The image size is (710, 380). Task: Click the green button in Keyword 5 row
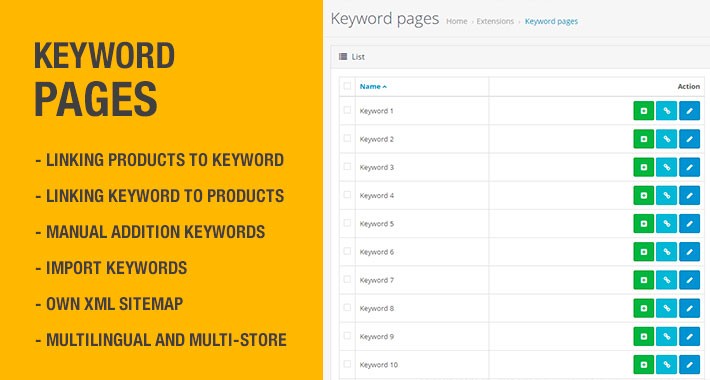pyautogui.click(x=643, y=224)
